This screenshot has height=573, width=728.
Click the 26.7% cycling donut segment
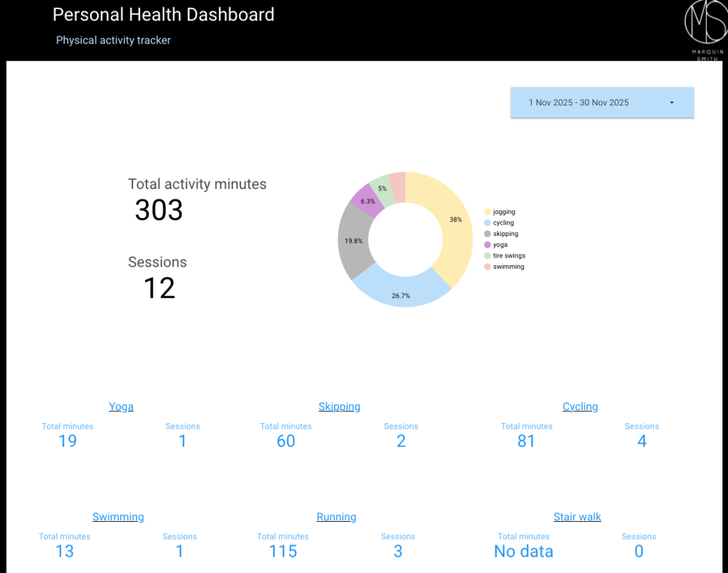tap(402, 293)
